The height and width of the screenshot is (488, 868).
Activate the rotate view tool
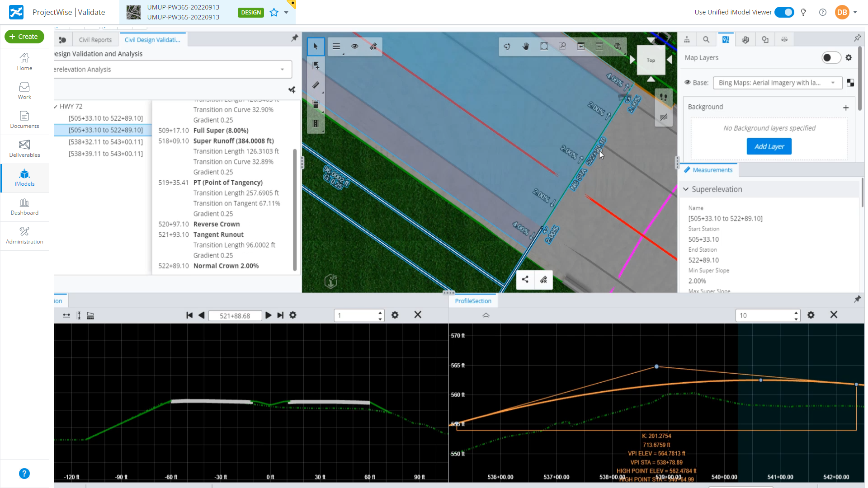(507, 46)
